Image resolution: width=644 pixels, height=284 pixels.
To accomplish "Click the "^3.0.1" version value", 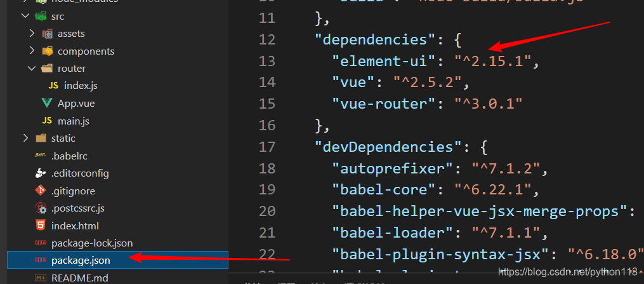I will (489, 104).
